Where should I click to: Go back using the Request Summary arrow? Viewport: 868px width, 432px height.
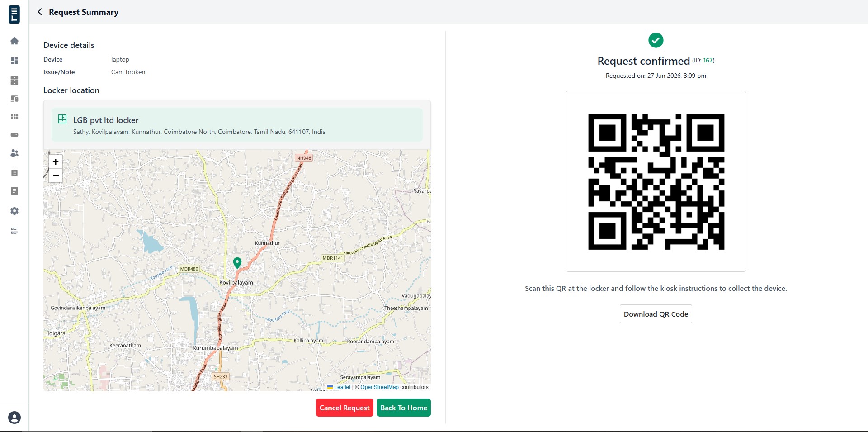click(40, 12)
